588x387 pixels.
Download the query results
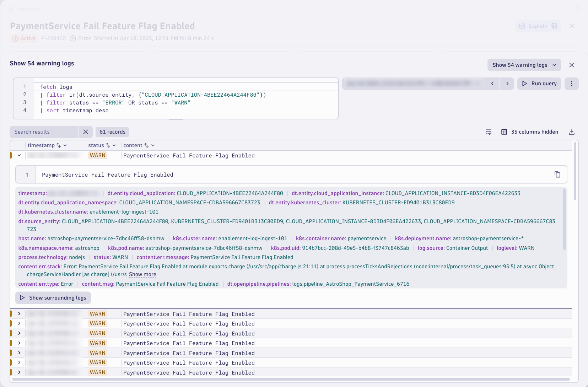571,132
